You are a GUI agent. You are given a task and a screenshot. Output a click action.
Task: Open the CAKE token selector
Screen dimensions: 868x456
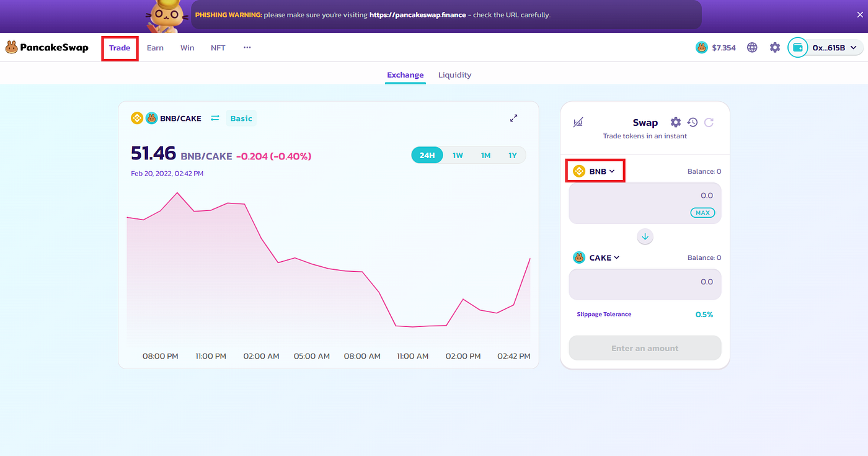596,257
